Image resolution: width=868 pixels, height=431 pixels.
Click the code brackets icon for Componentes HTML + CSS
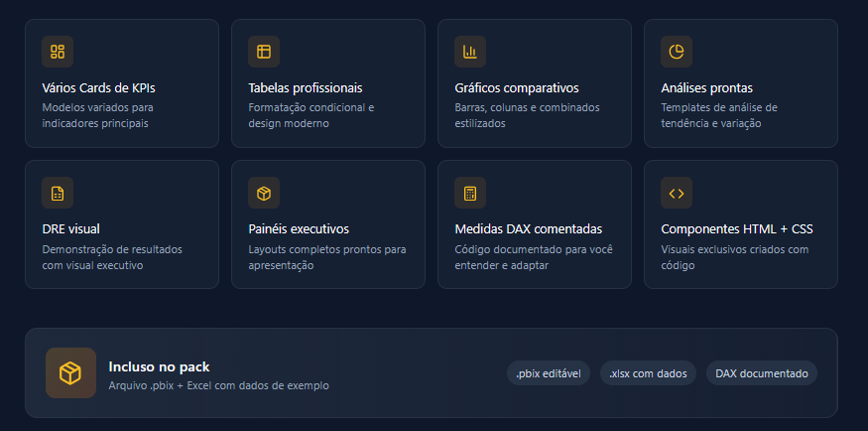676,193
